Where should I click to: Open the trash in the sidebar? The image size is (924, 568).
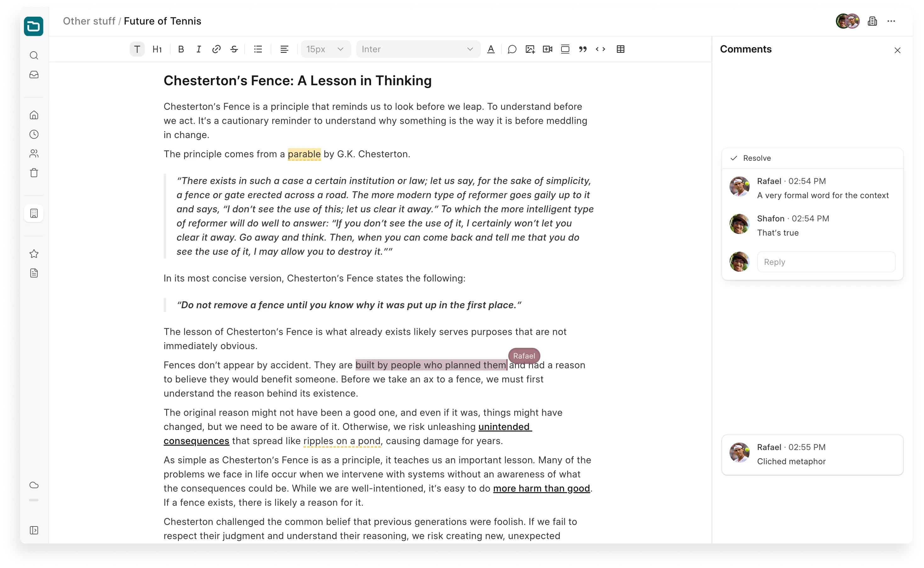click(x=34, y=173)
